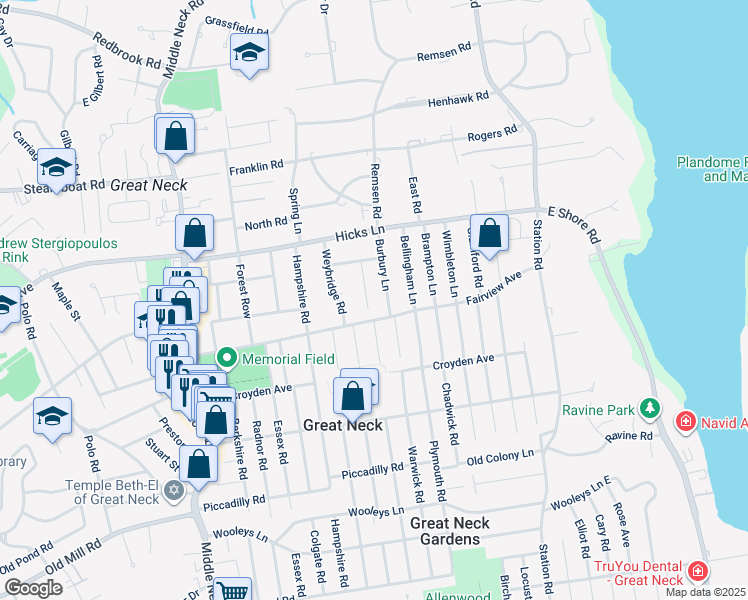Select the shopping bag marker left of Berkshire Rd

click(216, 422)
